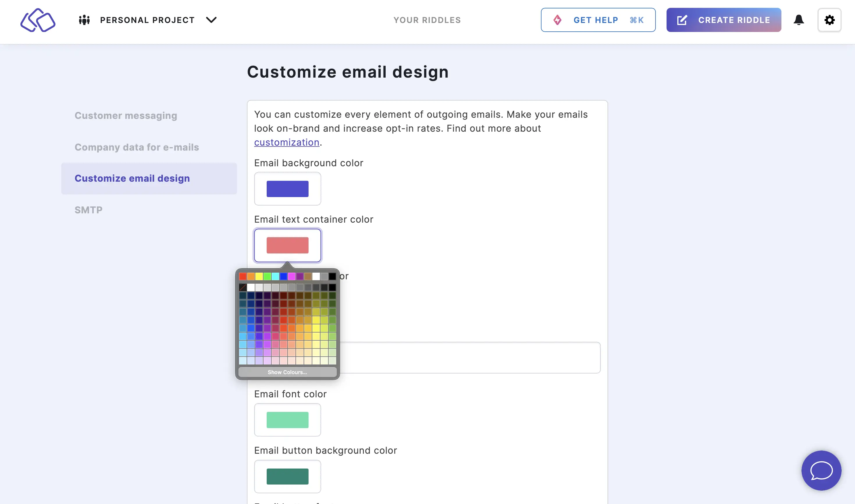855x504 pixels.
Task: Click the Riddle logo icon
Action: pos(38,20)
